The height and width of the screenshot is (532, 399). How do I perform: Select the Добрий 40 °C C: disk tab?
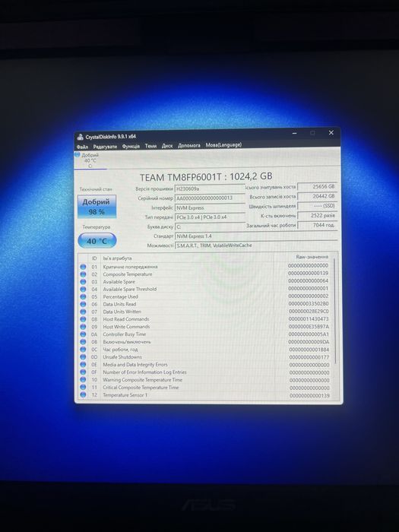(90, 160)
